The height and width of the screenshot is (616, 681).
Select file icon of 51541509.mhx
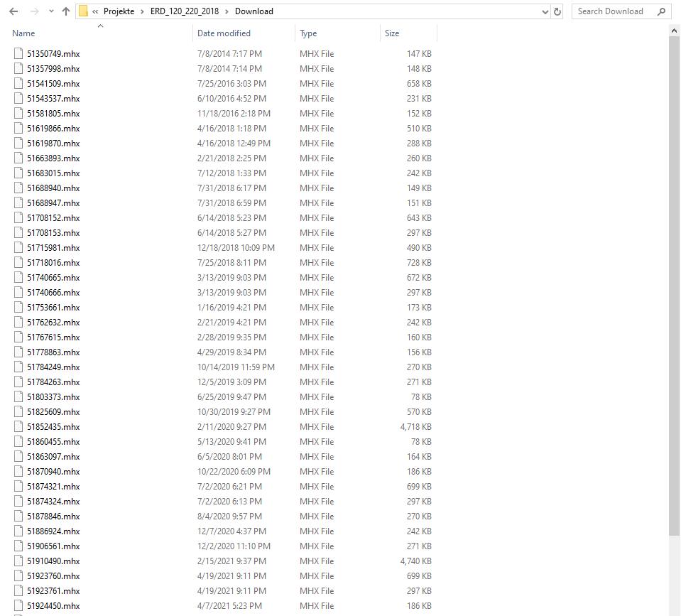tap(18, 83)
